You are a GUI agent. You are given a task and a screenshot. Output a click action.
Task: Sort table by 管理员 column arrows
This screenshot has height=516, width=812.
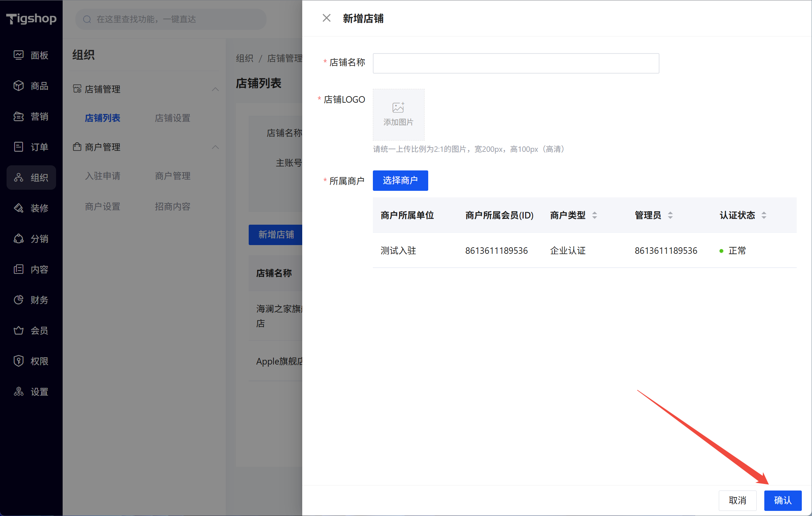pyautogui.click(x=670, y=215)
